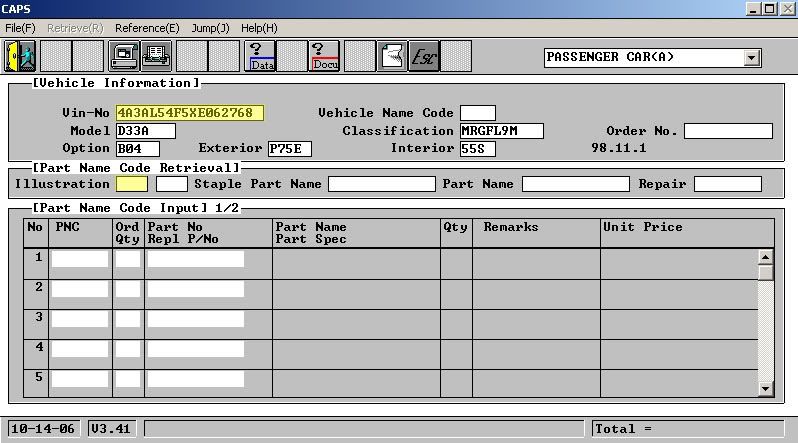Click the computer terminal toolbar icon
The width and height of the screenshot is (798, 443).
click(x=125, y=55)
